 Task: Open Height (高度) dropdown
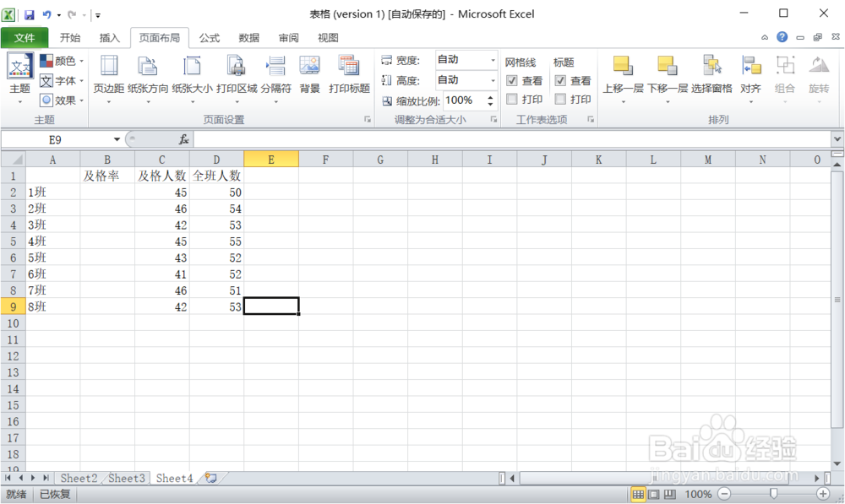click(493, 80)
